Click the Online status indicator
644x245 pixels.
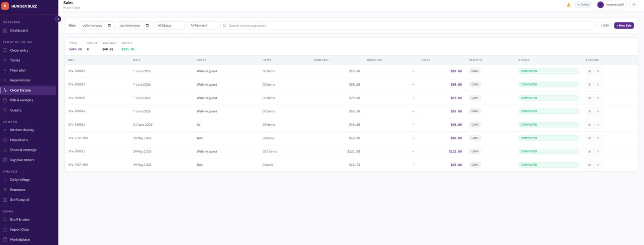(583, 5)
